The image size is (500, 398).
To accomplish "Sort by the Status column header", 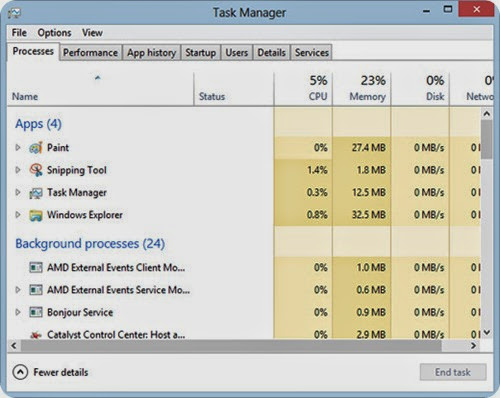I will pyautogui.click(x=233, y=89).
